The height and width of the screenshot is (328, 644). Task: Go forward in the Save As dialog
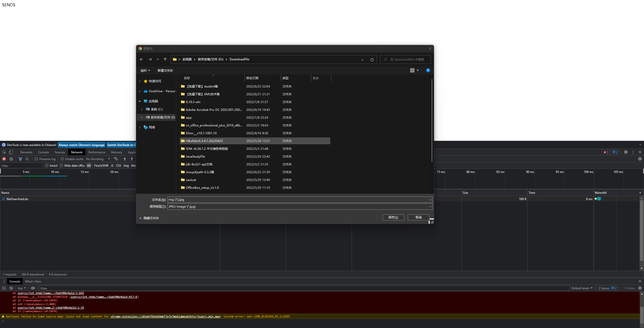pos(150,59)
